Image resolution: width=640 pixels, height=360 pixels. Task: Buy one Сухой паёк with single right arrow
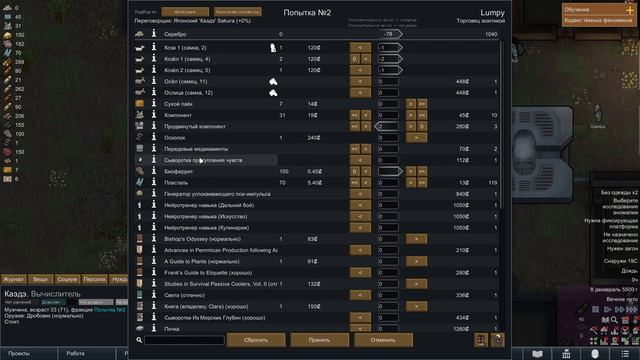pyautogui.click(x=411, y=104)
